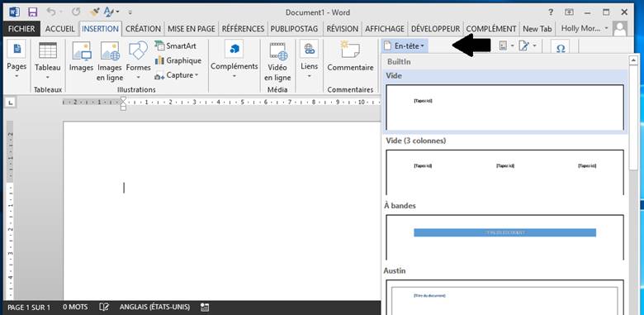
Task: Open the AFFICHAGE tab
Action: [385, 29]
